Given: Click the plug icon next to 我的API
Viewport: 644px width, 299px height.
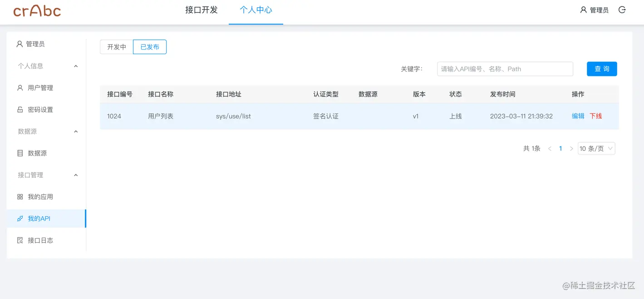Looking at the screenshot, I should point(20,219).
